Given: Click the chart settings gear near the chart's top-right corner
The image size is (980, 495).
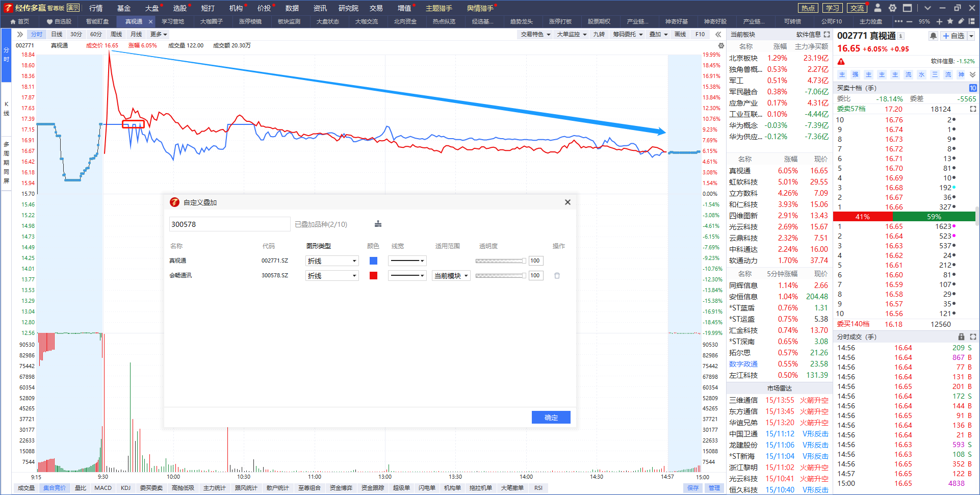Looking at the screenshot, I should coord(721,45).
